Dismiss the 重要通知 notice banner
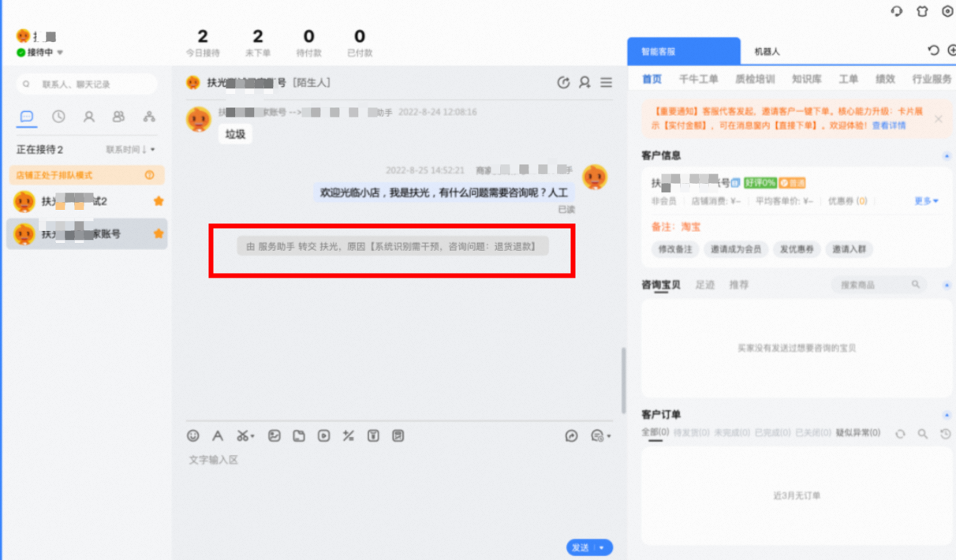Screen dimensions: 956x560 tap(938, 118)
